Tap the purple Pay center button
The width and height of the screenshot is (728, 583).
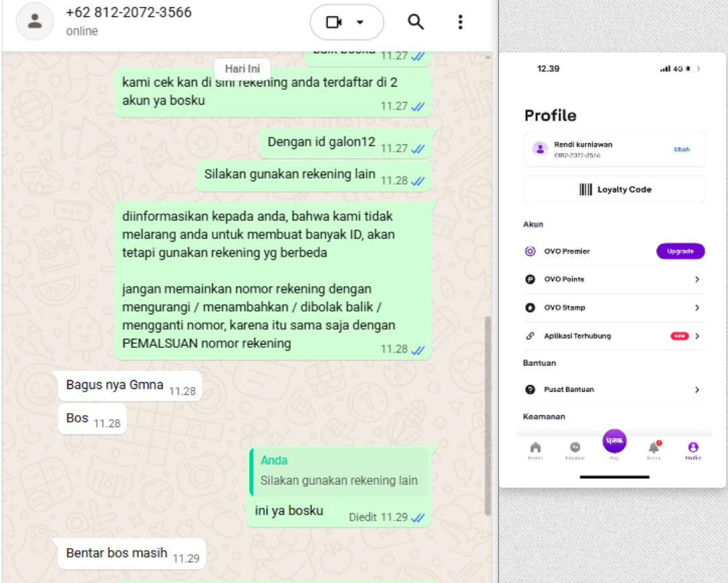(615, 441)
